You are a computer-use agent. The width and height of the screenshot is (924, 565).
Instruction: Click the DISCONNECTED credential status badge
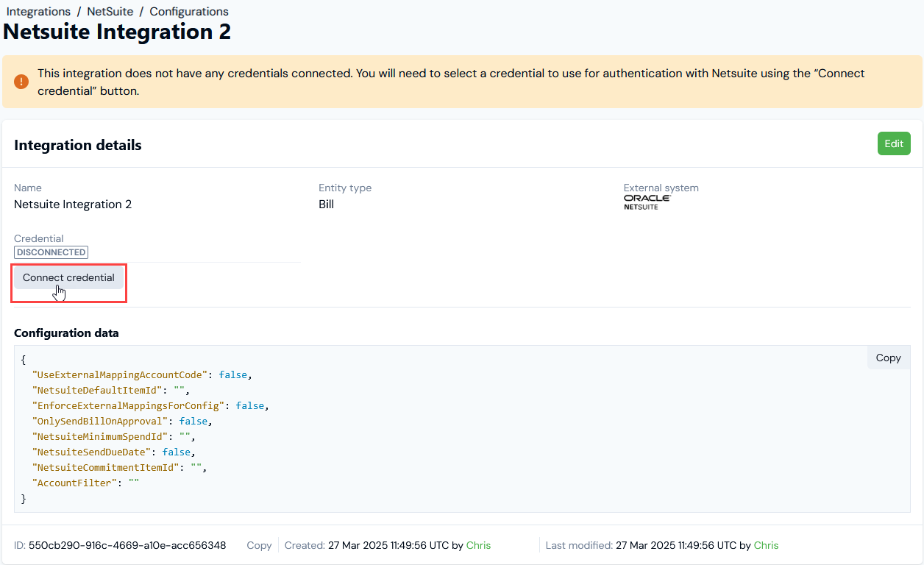click(x=51, y=252)
